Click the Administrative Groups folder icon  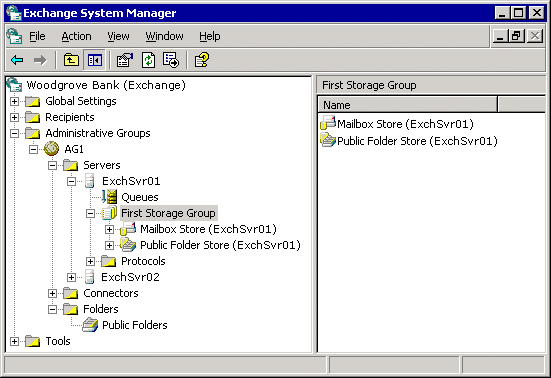(33, 133)
